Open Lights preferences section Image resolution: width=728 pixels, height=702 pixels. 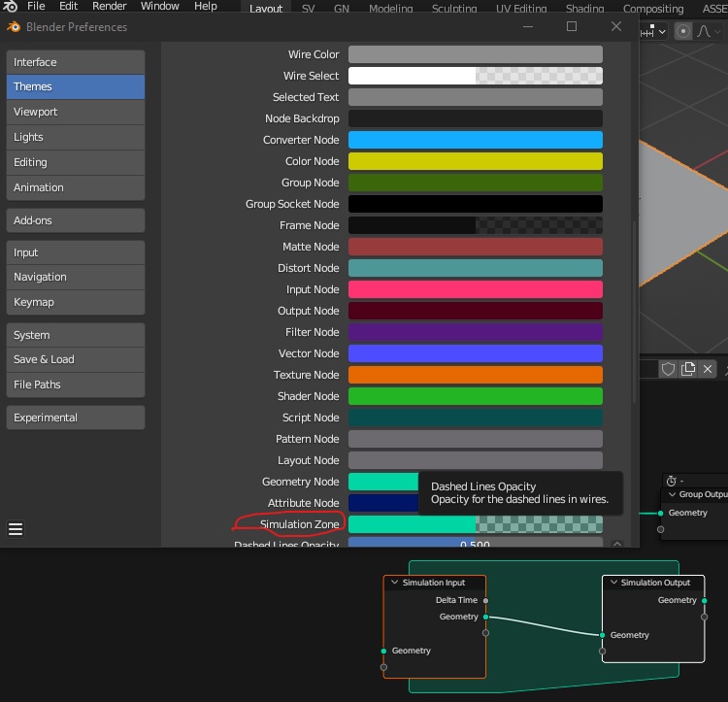coord(76,137)
